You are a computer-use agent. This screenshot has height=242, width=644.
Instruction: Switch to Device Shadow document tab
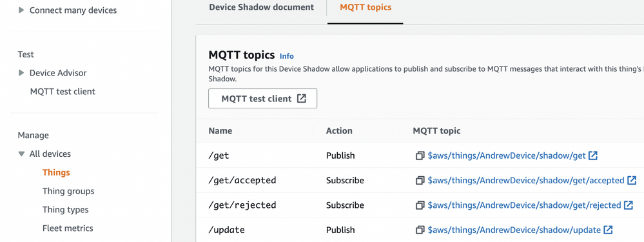[261, 7]
